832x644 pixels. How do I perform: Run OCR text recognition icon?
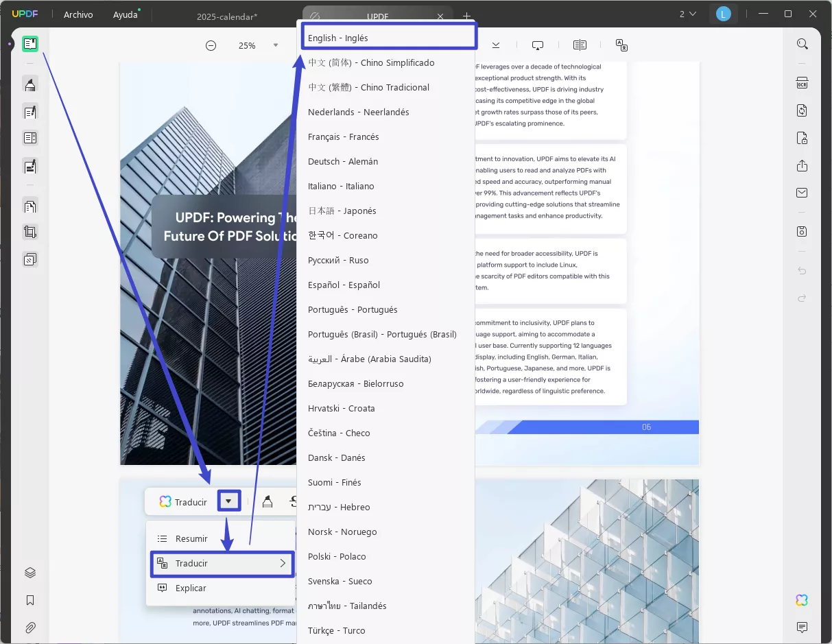(x=802, y=83)
